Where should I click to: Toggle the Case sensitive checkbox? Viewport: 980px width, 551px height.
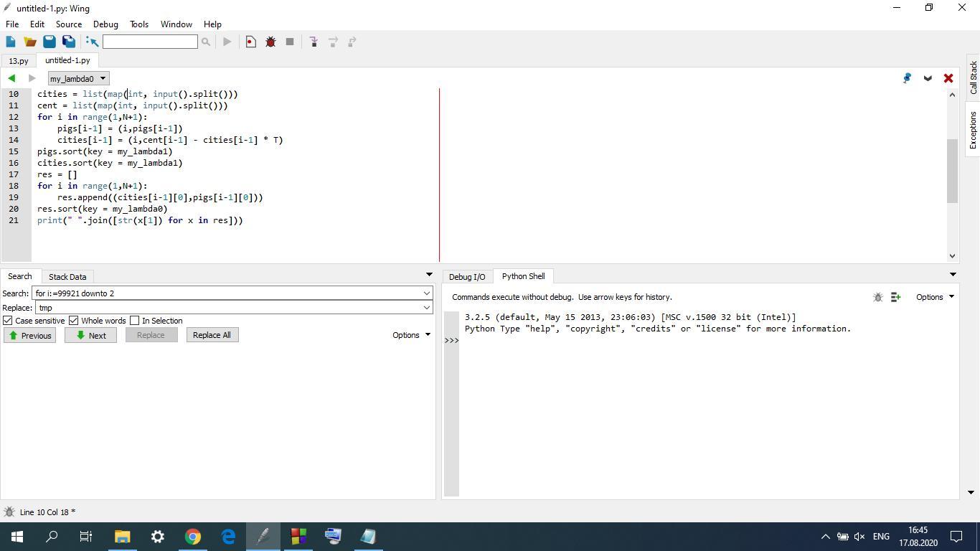[x=8, y=321]
